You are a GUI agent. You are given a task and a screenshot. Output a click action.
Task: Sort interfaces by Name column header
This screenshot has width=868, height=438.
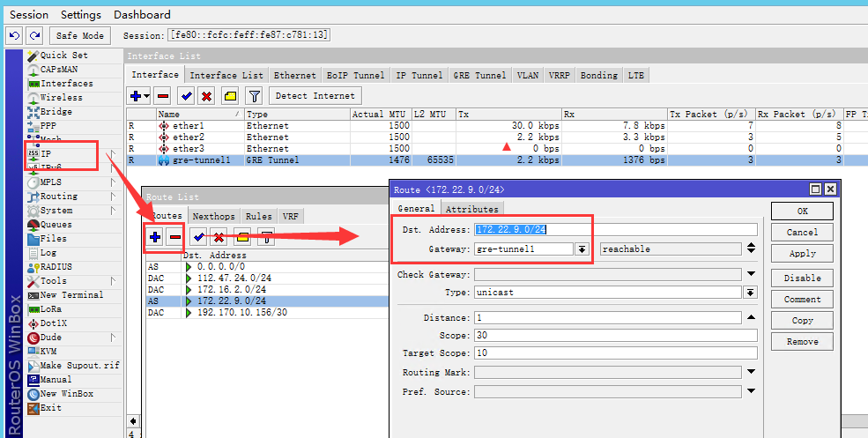[x=200, y=114]
